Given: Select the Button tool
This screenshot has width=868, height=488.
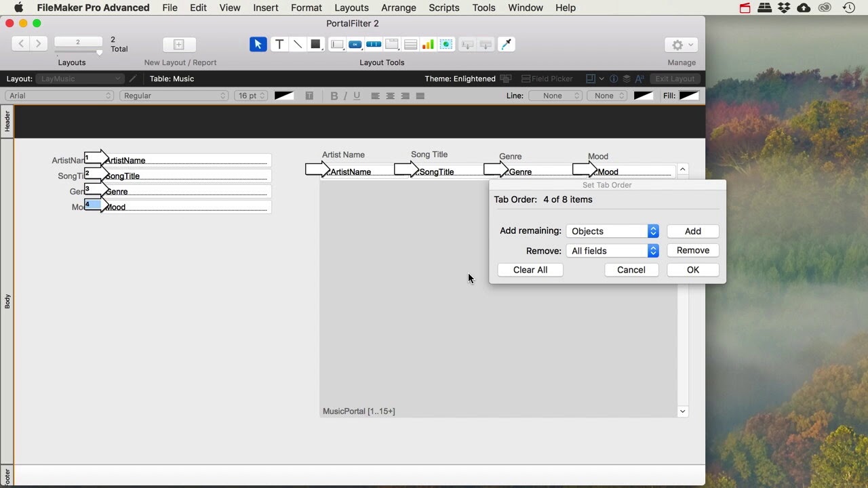Looking at the screenshot, I should pyautogui.click(x=355, y=44).
